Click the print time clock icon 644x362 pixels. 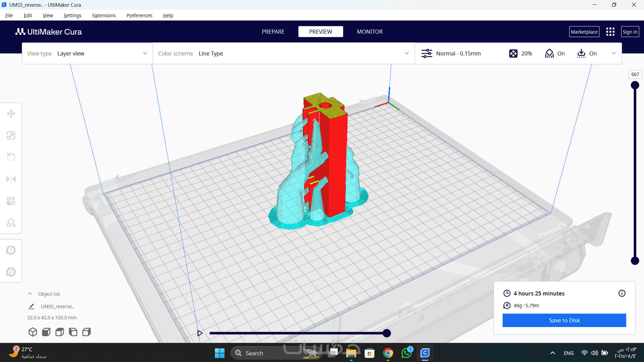tap(507, 293)
